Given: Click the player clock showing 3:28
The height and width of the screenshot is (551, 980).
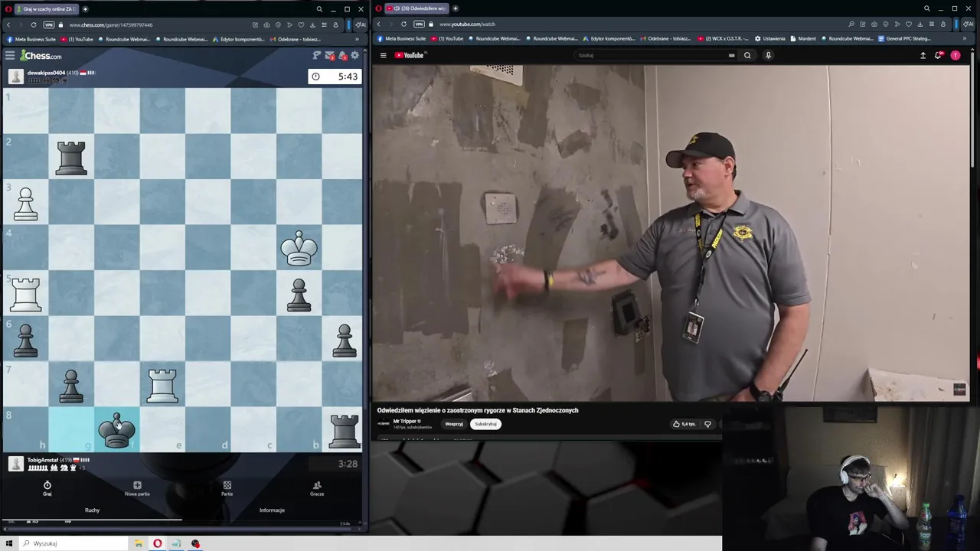Looking at the screenshot, I should (334, 464).
